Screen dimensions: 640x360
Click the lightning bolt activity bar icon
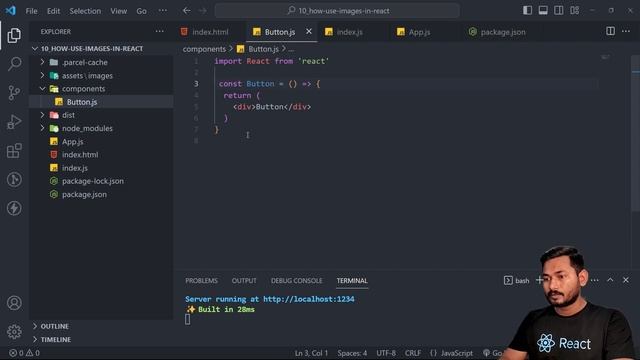tap(14, 208)
